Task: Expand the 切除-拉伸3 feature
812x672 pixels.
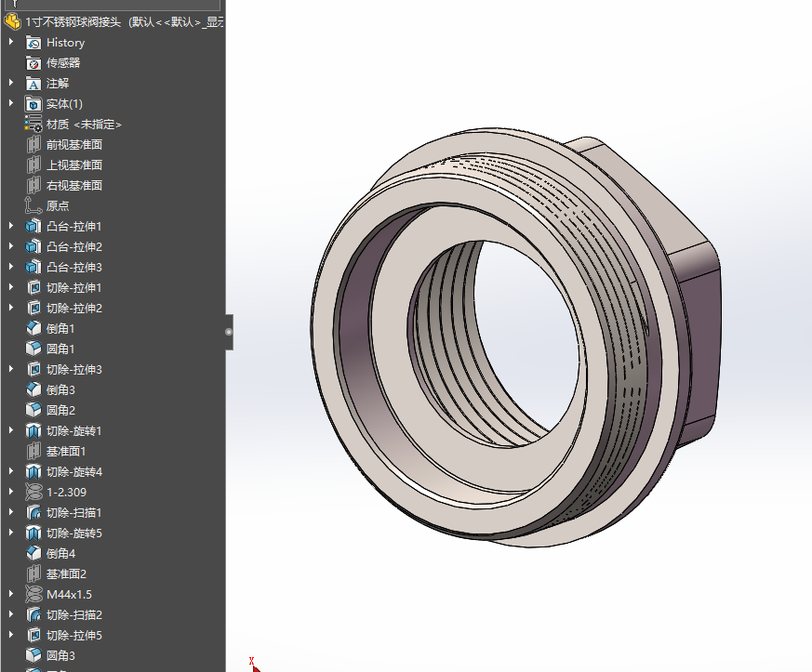Action: pos(11,369)
